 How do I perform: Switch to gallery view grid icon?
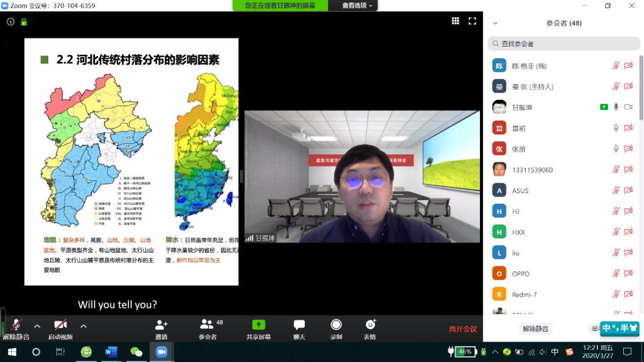click(455, 21)
